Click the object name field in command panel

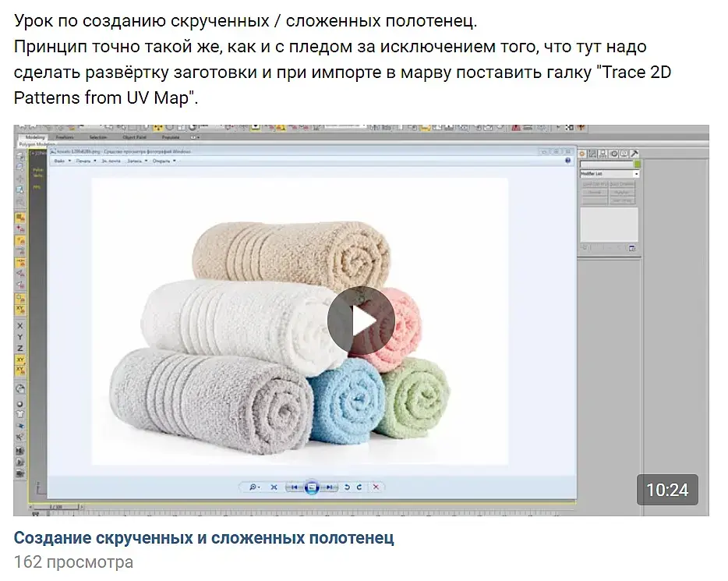point(606,164)
